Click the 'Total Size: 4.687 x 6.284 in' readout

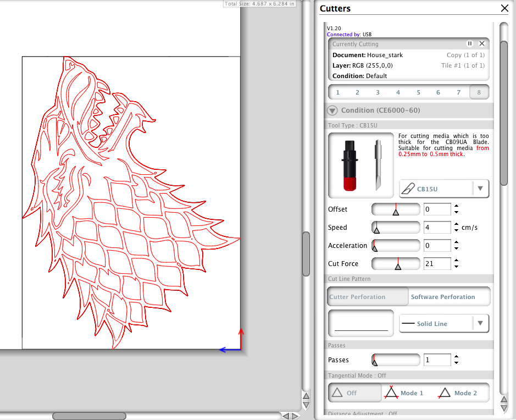pyautogui.click(x=259, y=4)
